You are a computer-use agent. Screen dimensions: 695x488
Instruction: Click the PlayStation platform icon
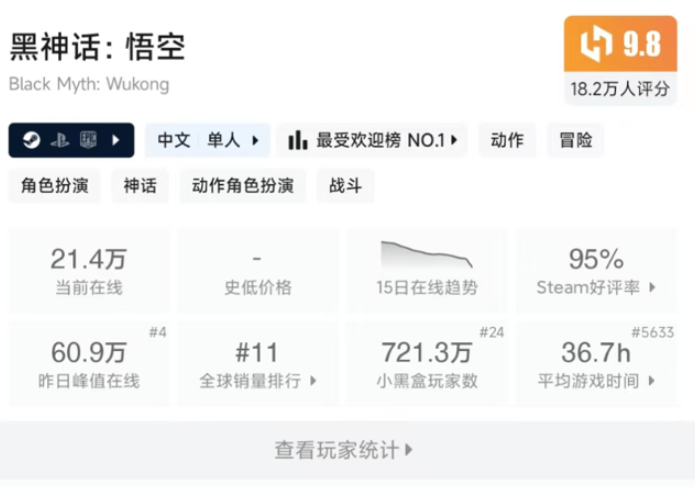coord(60,141)
